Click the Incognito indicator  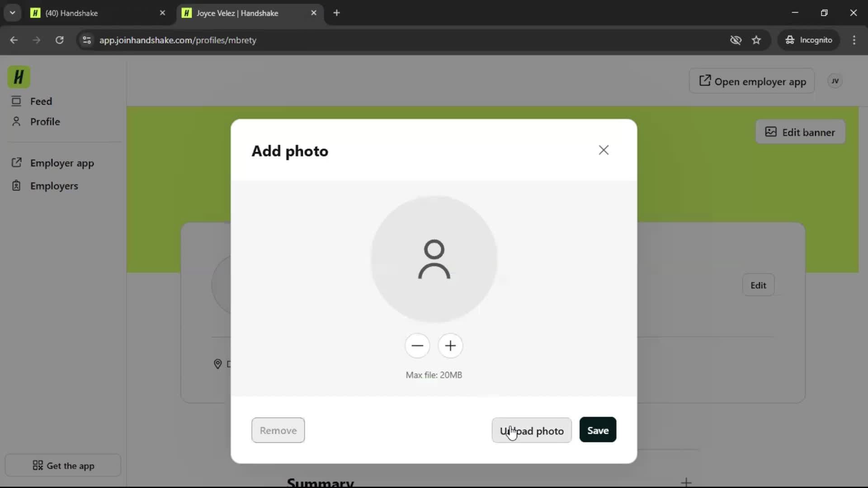[x=808, y=40]
